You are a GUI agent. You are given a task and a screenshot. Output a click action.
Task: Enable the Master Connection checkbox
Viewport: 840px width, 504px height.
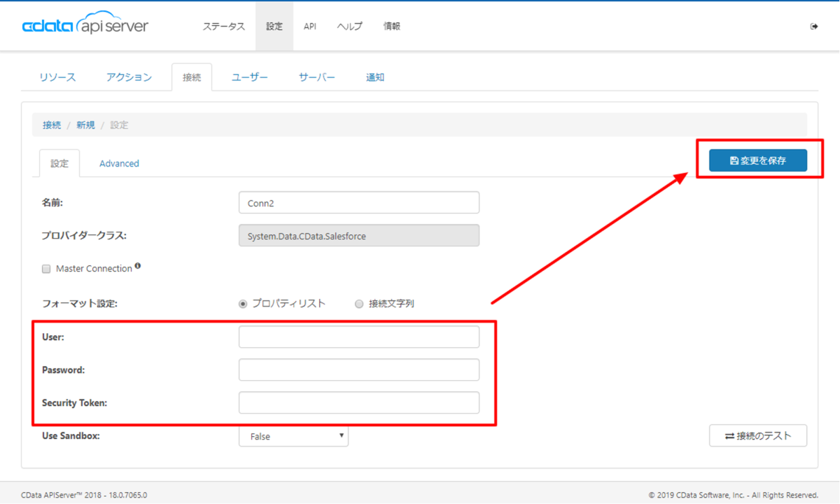point(46,269)
